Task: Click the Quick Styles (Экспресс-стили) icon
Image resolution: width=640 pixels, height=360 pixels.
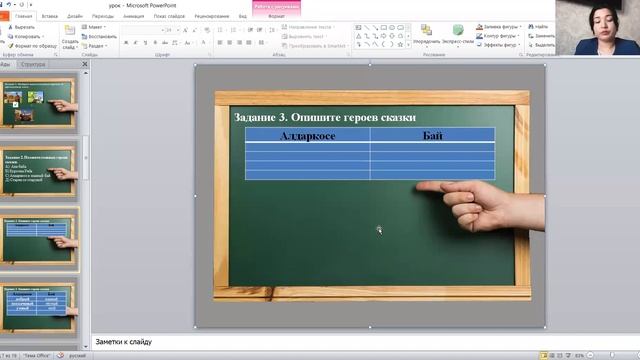Action: tap(458, 31)
